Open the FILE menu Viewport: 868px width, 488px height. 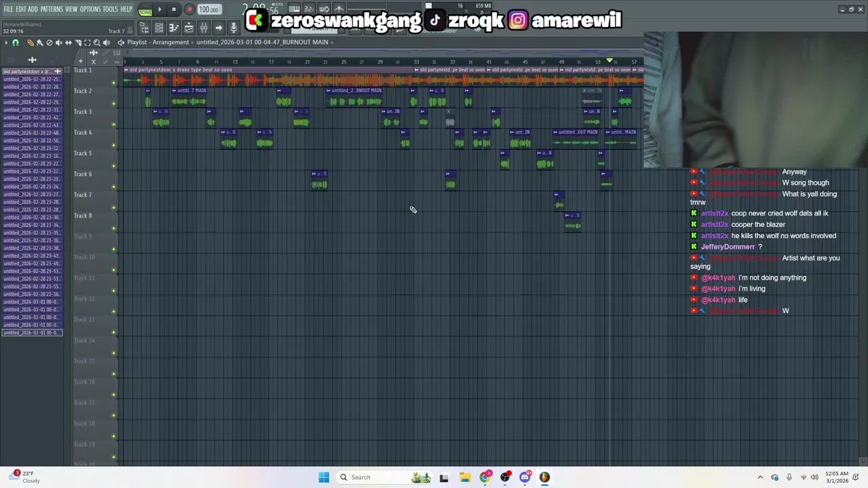pyautogui.click(x=8, y=9)
